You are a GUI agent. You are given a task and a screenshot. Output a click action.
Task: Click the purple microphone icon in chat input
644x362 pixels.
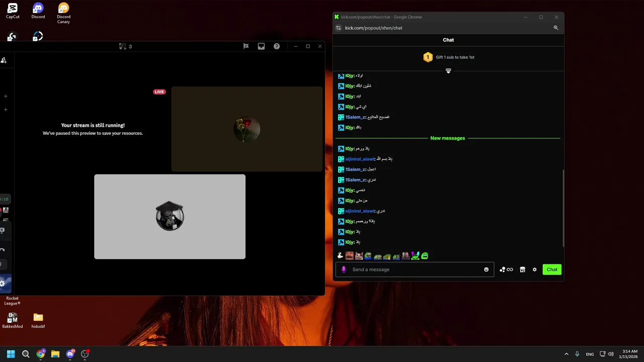344,269
